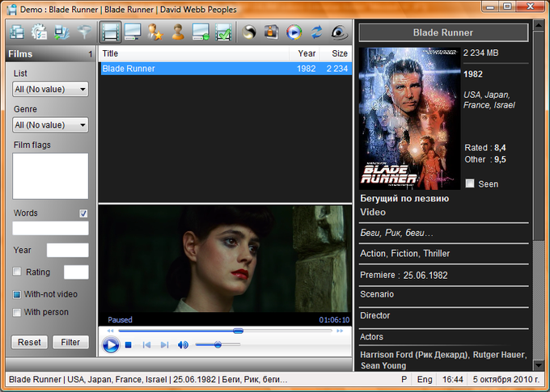The height and width of the screenshot is (392, 550).
Task: Click the filmstrip view toolbar icon
Action: pos(111,32)
